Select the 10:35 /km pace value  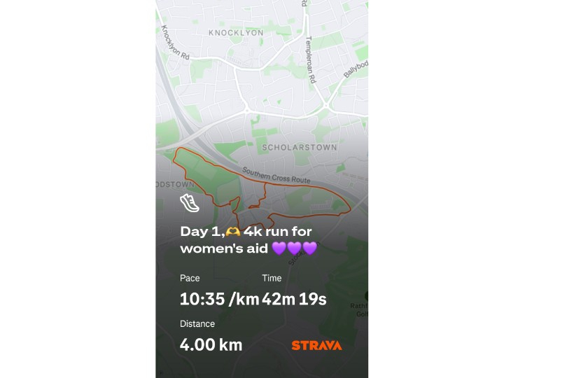[219, 299]
